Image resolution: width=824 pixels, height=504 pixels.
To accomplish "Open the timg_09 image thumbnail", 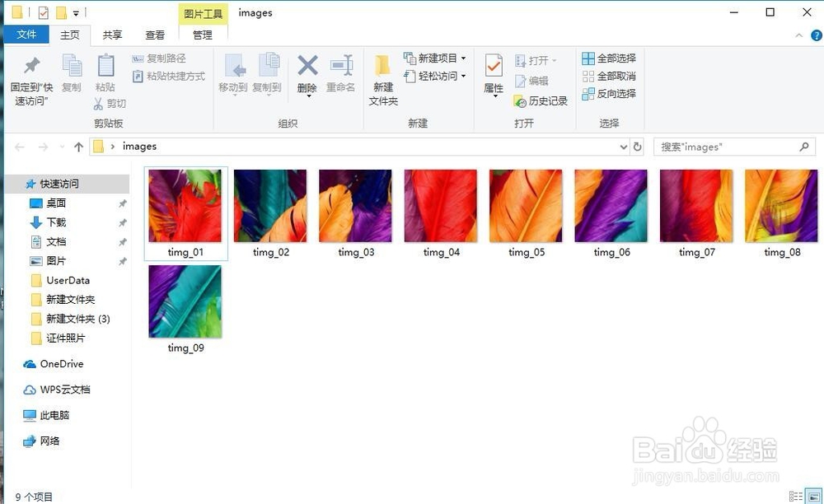I will [x=185, y=301].
